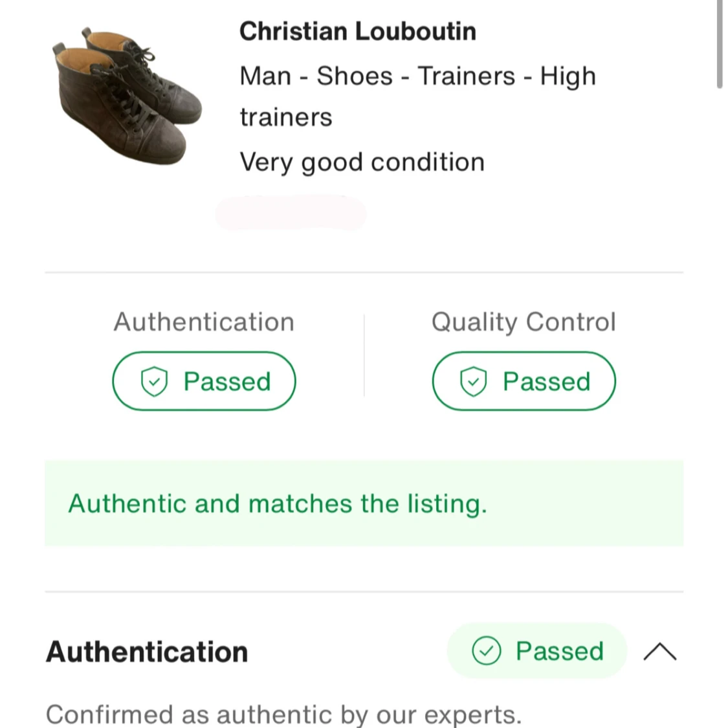Select the Christian Louboutin brand title

coord(357,31)
